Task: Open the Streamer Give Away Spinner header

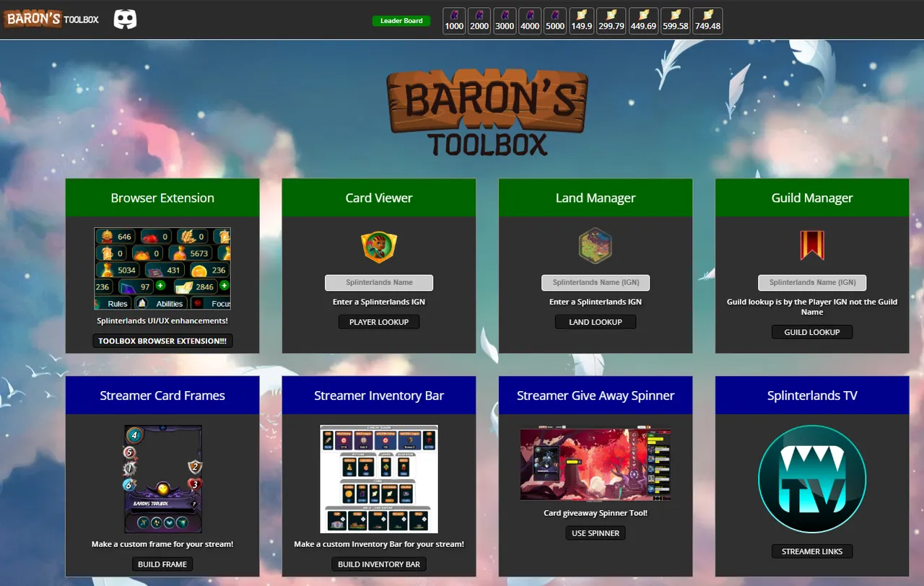Action: [x=596, y=395]
